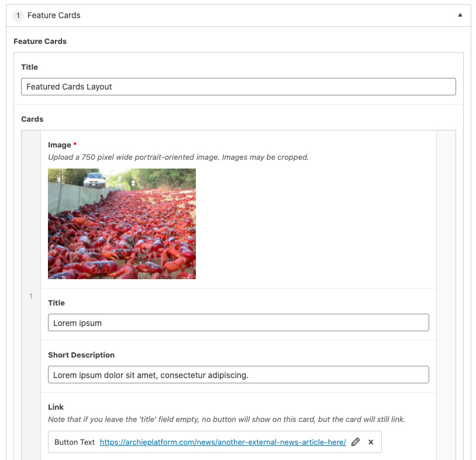Screen dimensions: 476x460
Task: Click the Short Description text input
Action: pyautogui.click(x=238, y=375)
